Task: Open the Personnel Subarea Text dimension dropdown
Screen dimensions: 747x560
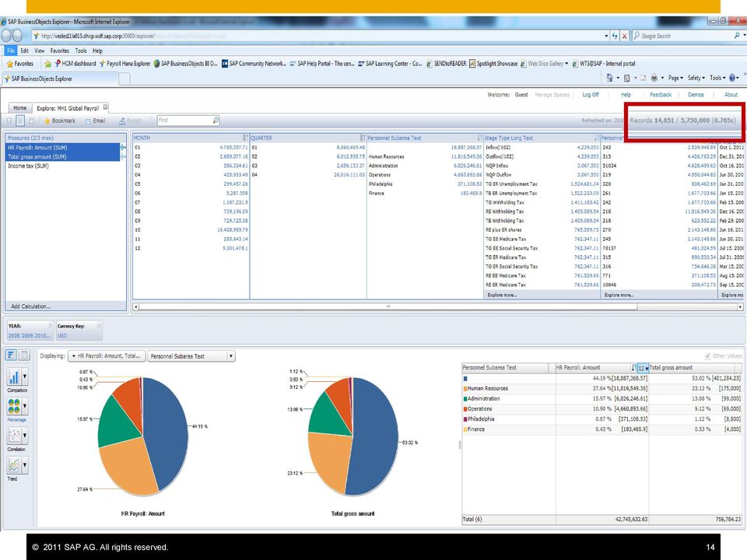Action: [x=191, y=355]
